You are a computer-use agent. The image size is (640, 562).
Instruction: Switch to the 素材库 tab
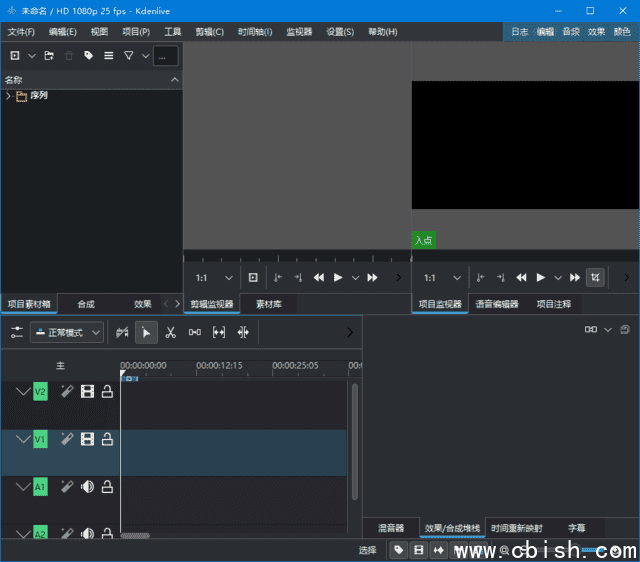tap(269, 304)
